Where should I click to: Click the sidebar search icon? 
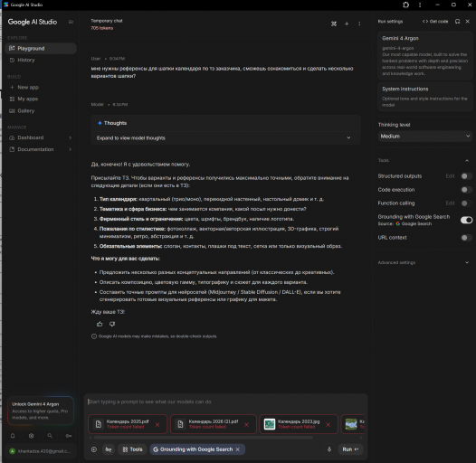click(x=50, y=436)
